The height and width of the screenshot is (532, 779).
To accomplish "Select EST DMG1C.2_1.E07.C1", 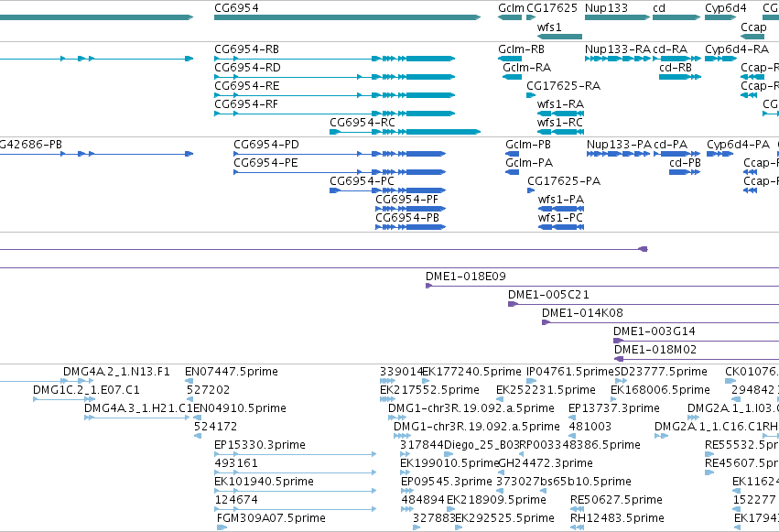I will 86,390.
